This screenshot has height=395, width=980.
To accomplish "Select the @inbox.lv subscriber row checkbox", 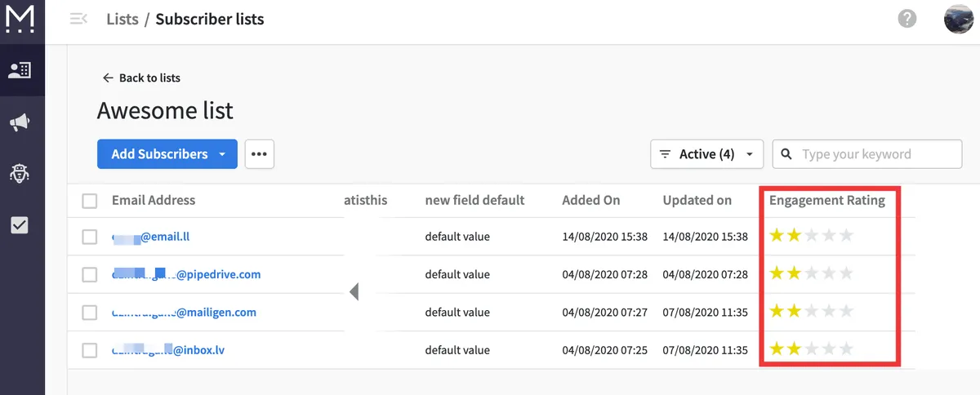I will [x=90, y=350].
